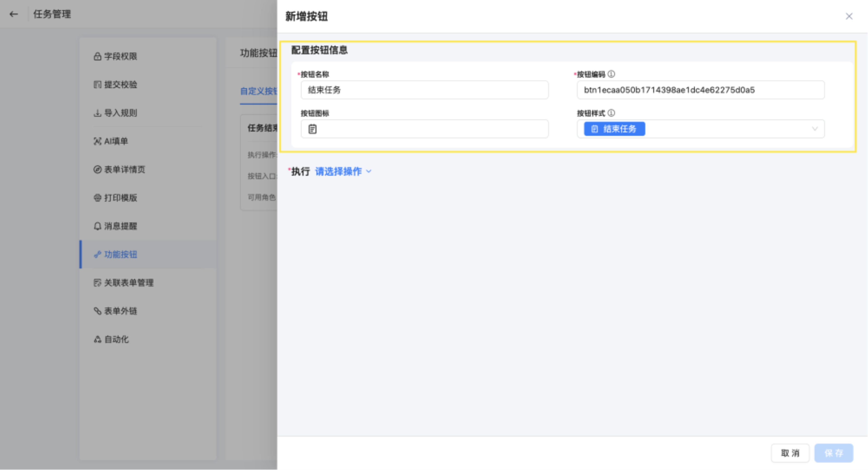Click the blue 结束任务 style preview tag

pyautogui.click(x=614, y=129)
